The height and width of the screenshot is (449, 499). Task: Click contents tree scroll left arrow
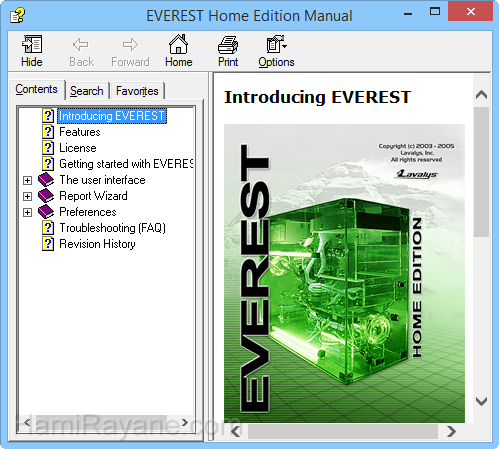click(x=27, y=423)
